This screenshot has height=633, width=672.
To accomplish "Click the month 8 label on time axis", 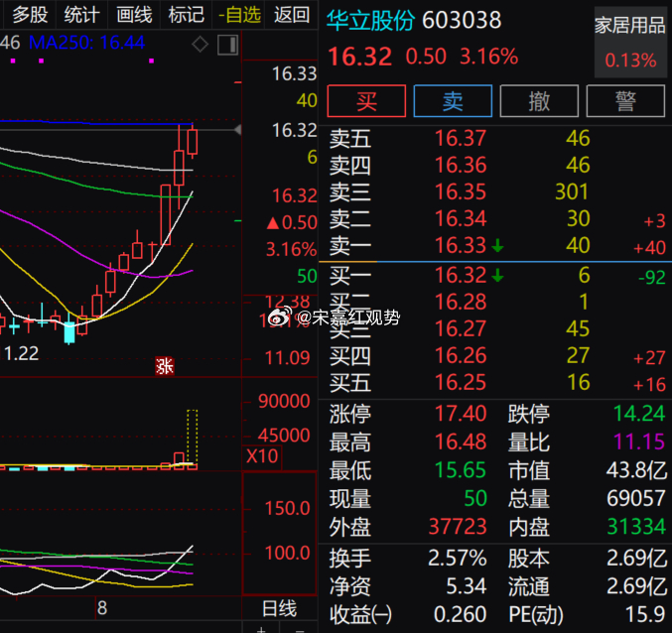I will tap(102, 608).
